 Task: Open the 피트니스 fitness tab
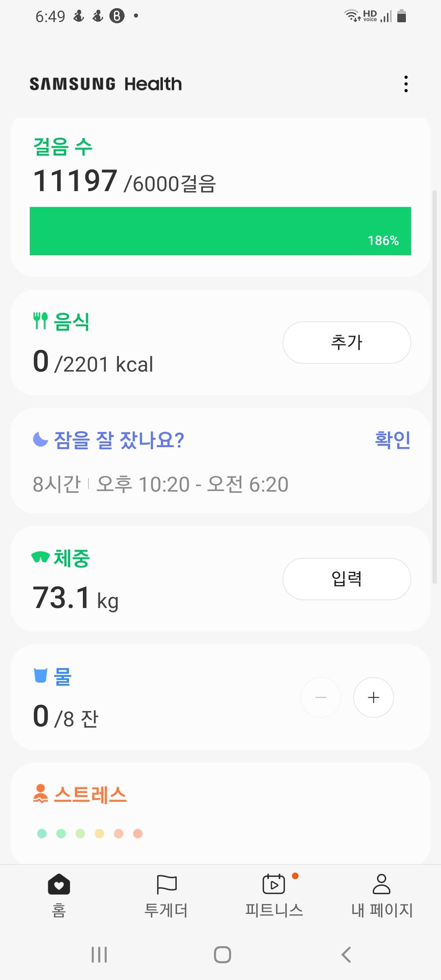pyautogui.click(x=274, y=894)
